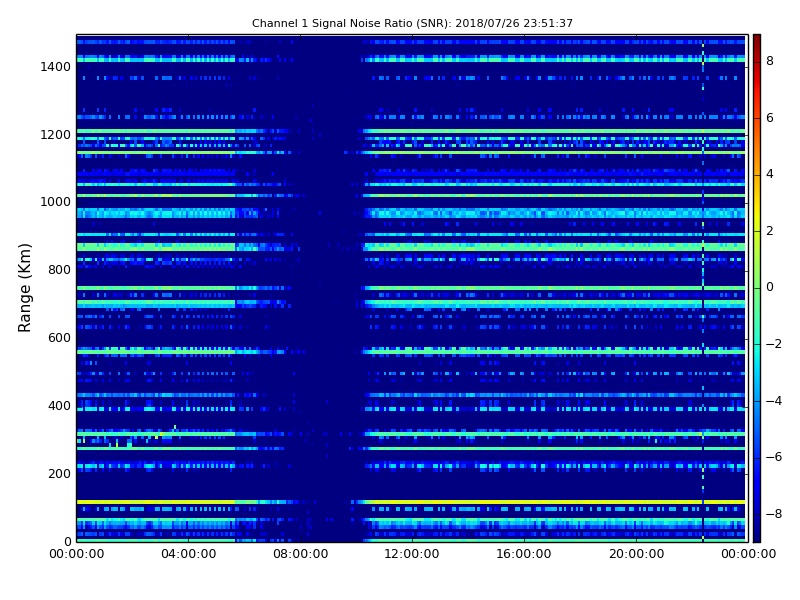Click the colorbar label 6
Image resolution: width=800 pixels, height=600 pixels.
tap(770, 118)
